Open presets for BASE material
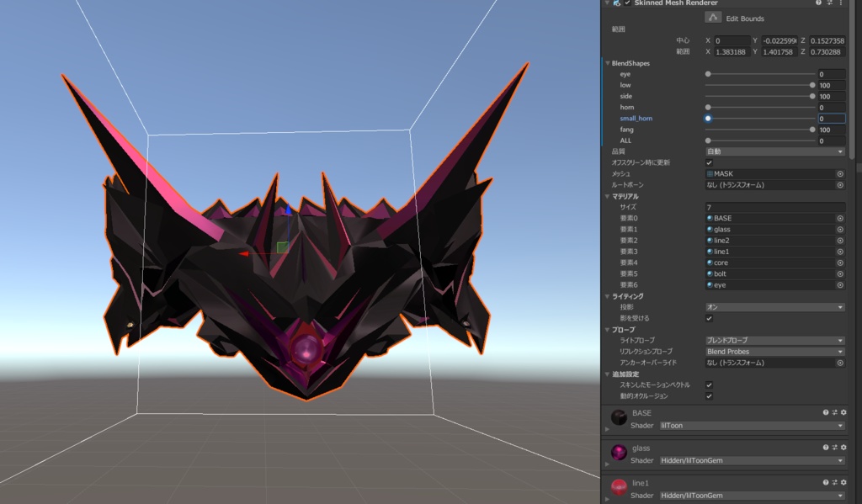Screen dimensions: 862x504 (x=834, y=412)
